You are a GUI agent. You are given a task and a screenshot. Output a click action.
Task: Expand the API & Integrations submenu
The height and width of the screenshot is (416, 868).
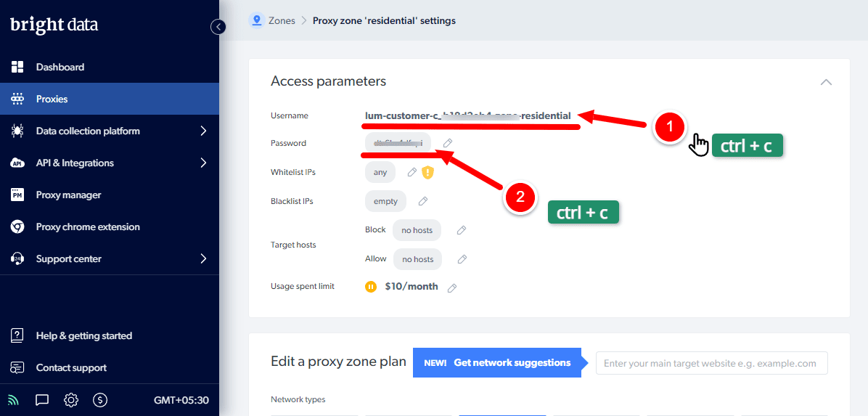[x=203, y=163]
